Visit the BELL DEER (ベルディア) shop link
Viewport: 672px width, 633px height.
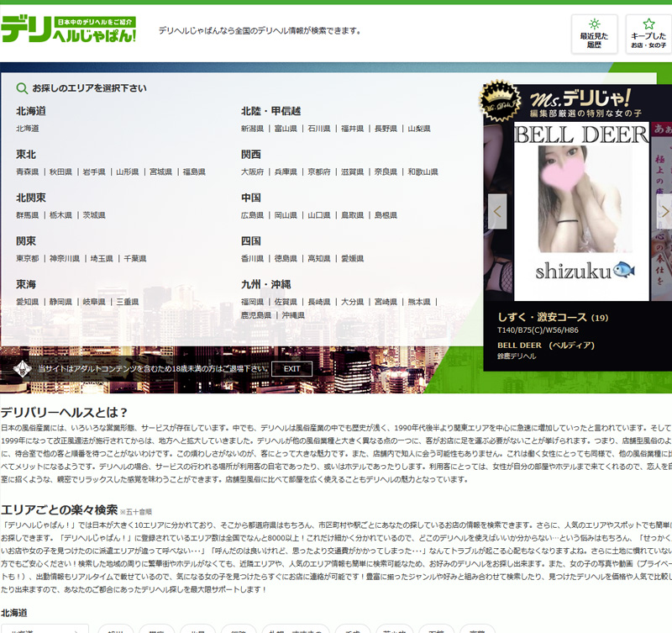545,346
